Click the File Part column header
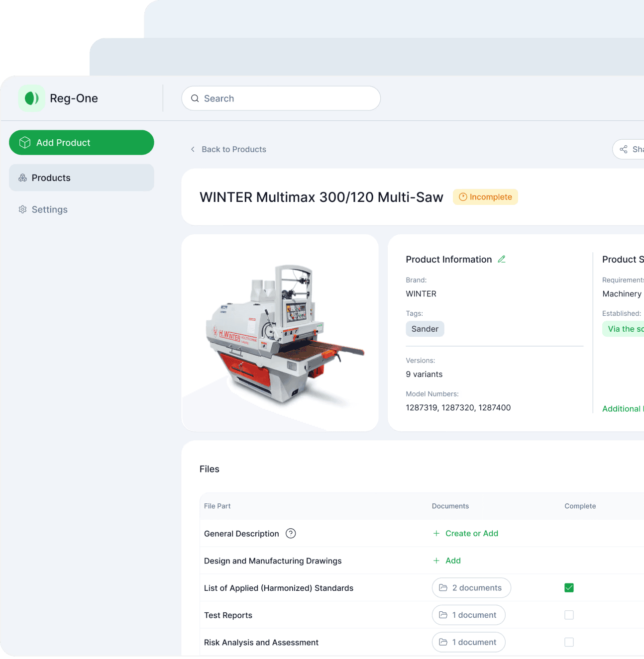This screenshot has width=644, height=659. (x=217, y=506)
